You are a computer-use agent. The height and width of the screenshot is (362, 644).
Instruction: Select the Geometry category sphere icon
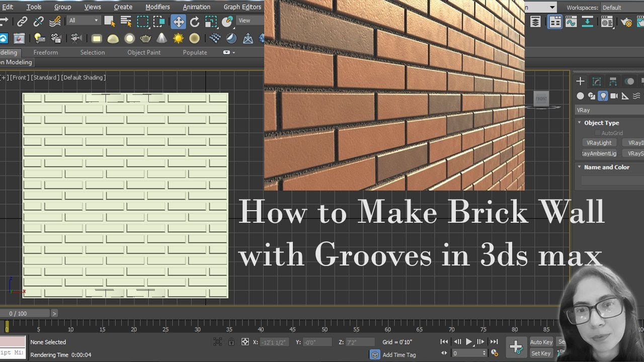tap(581, 96)
